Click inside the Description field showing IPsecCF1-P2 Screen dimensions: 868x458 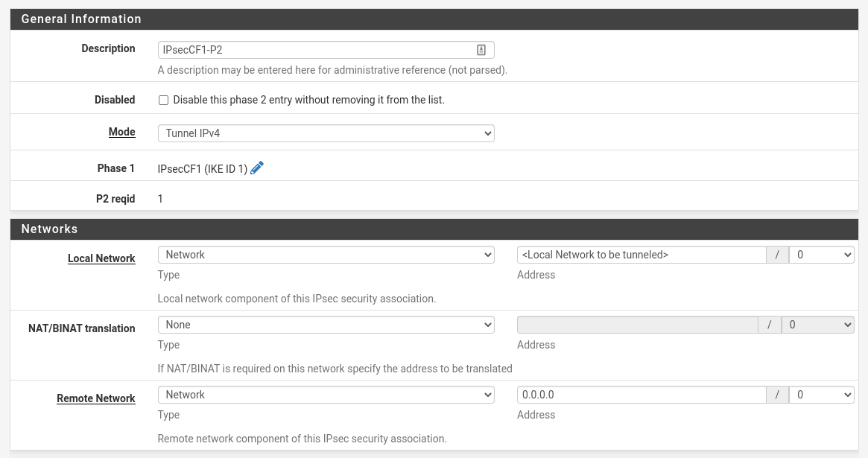point(313,49)
